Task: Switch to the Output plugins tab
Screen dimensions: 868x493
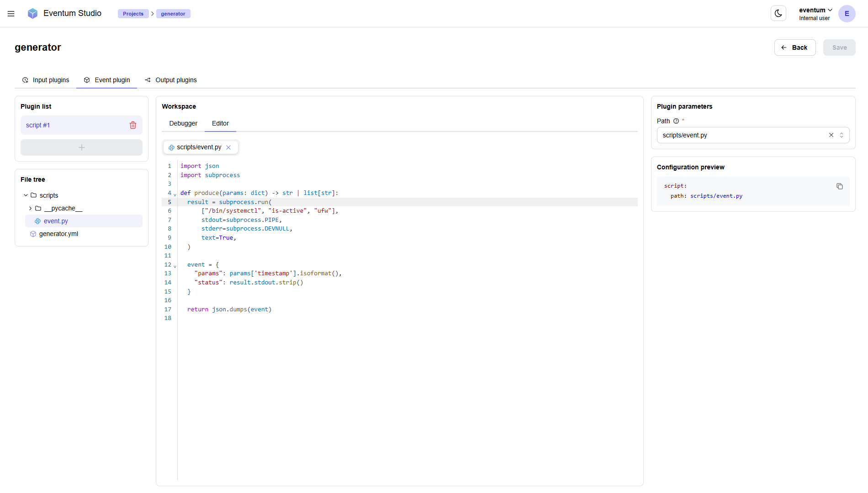Action: pyautogui.click(x=171, y=80)
